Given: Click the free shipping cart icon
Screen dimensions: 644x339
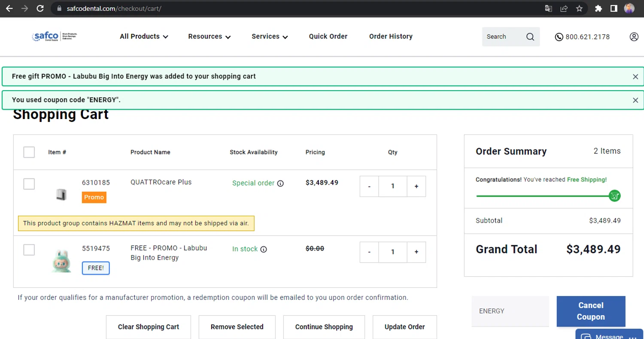Looking at the screenshot, I should click(x=615, y=196).
